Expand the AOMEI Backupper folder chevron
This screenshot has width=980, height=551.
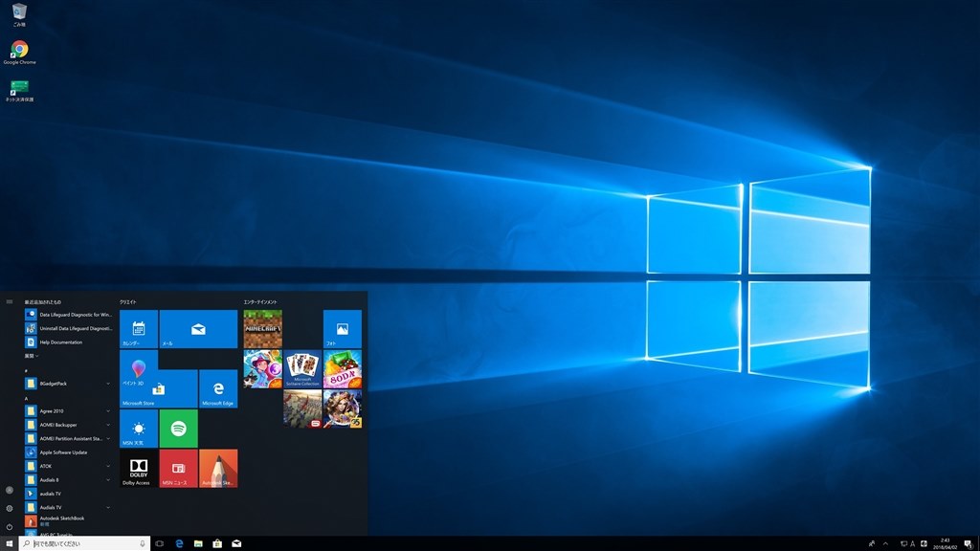[108, 425]
